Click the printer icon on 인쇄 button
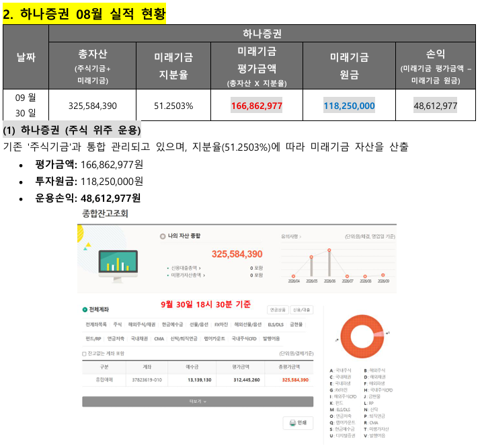This screenshot has width=480, height=448. click(x=292, y=423)
